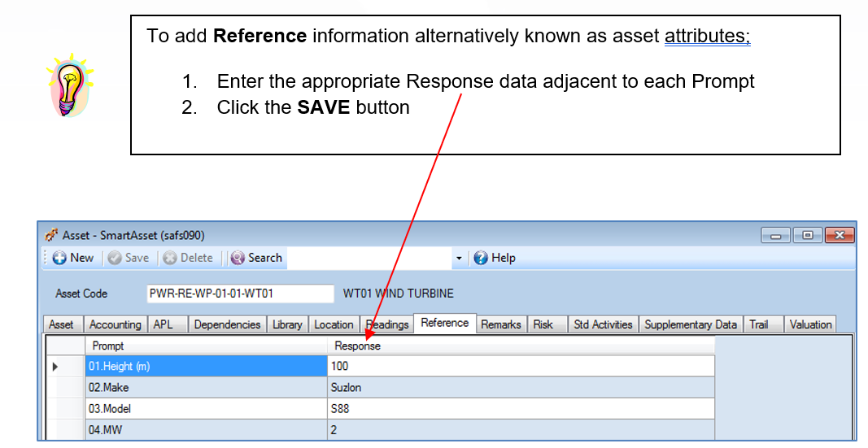
Task: Click the Delete toolbar icon
Action: coord(169,258)
